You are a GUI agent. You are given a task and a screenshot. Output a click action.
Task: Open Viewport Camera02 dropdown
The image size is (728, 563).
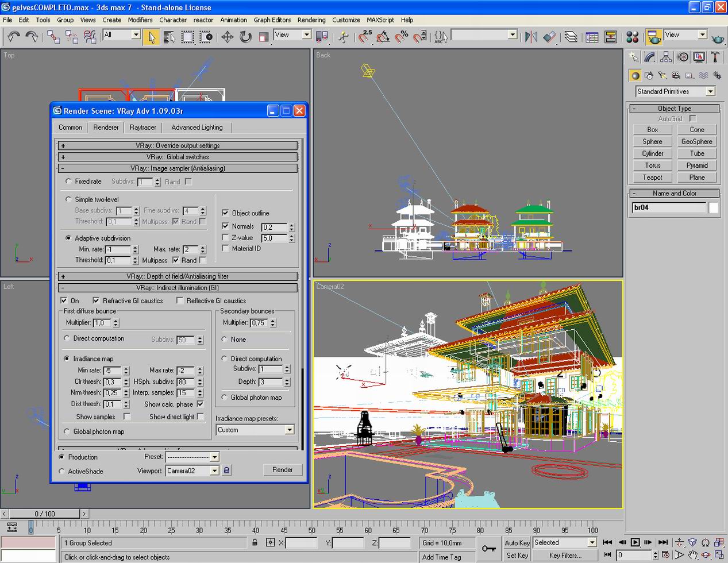pos(214,471)
